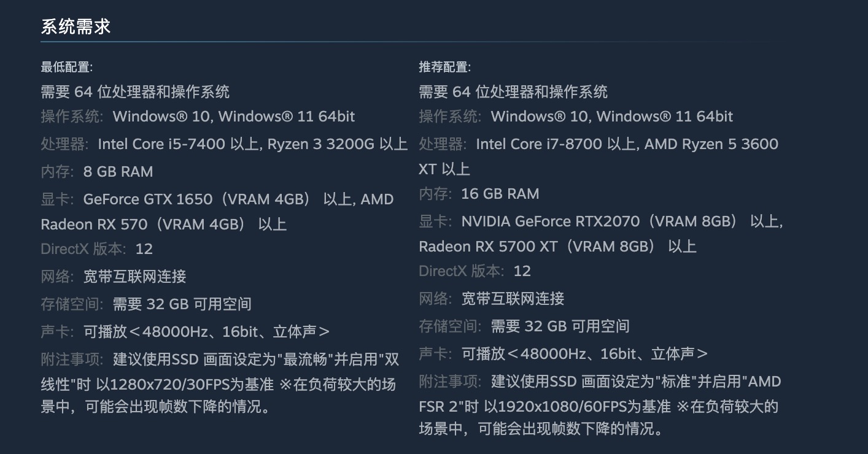Viewport: 868px width, 454px height.
Task: Click the 系统需求 section heading
Action: tap(76, 27)
